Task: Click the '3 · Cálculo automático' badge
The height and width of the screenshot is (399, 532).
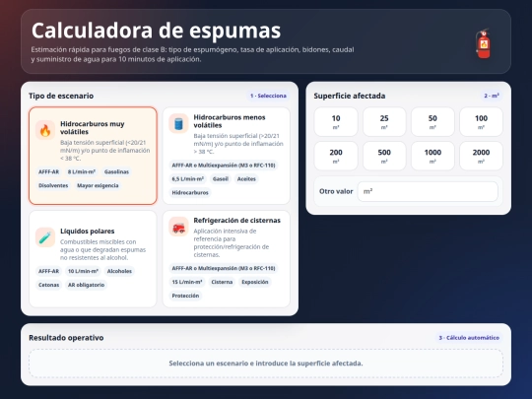Action: point(469,338)
